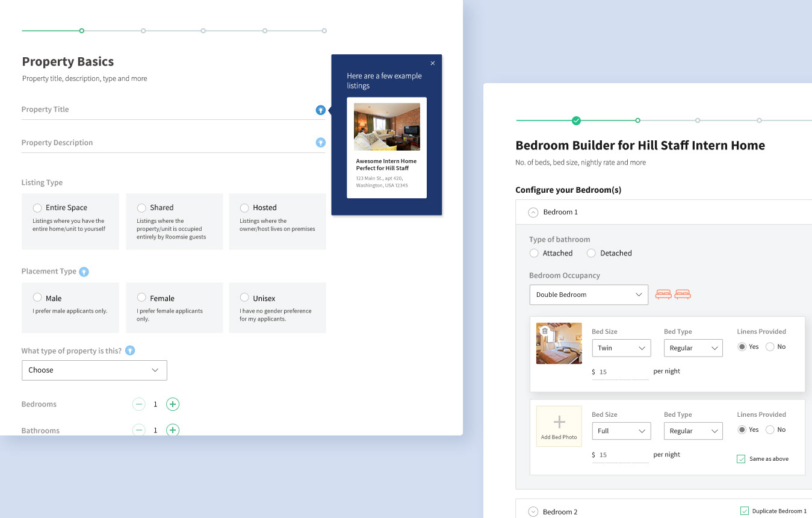Viewport: 812px width, 518px height.
Task: Select the Hosted listing type
Action: [x=244, y=208]
